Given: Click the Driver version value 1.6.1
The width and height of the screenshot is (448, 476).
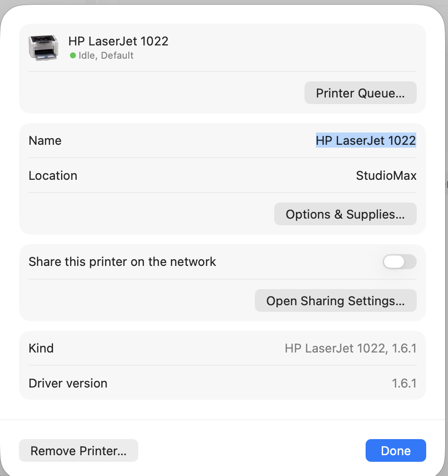Looking at the screenshot, I should point(404,383).
